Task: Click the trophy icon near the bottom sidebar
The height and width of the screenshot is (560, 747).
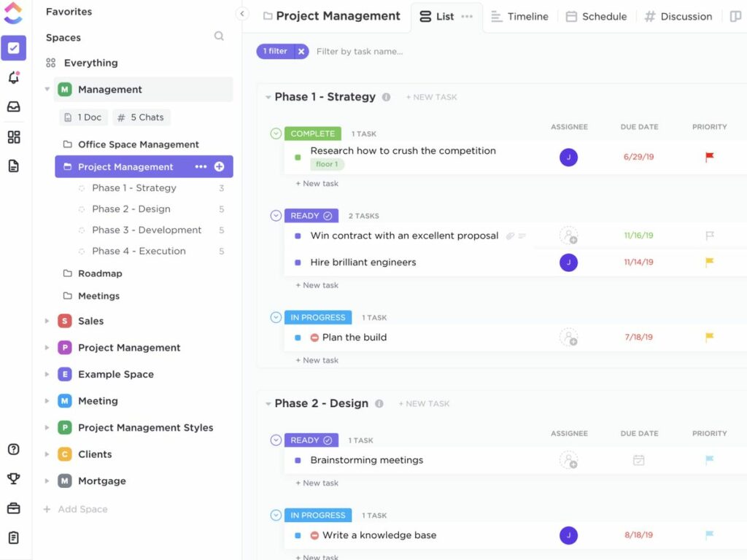Action: (x=15, y=478)
